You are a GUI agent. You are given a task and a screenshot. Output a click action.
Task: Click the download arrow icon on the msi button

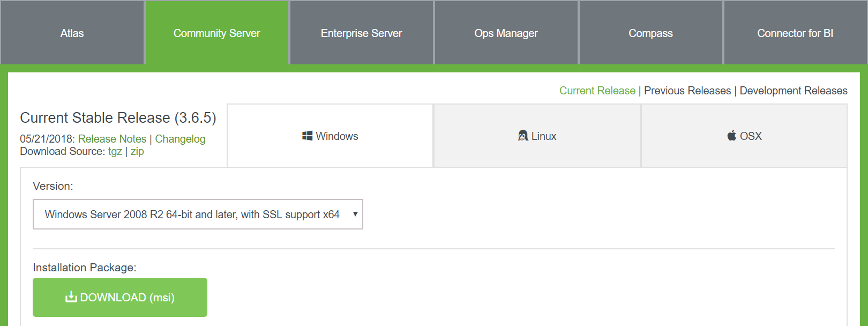click(x=71, y=297)
